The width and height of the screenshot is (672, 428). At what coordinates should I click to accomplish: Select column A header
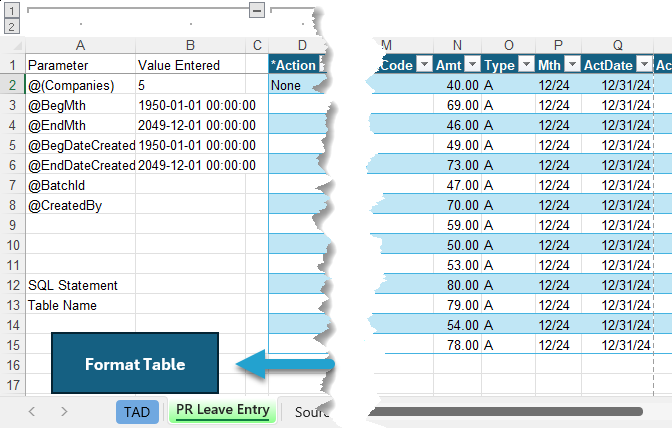81,45
